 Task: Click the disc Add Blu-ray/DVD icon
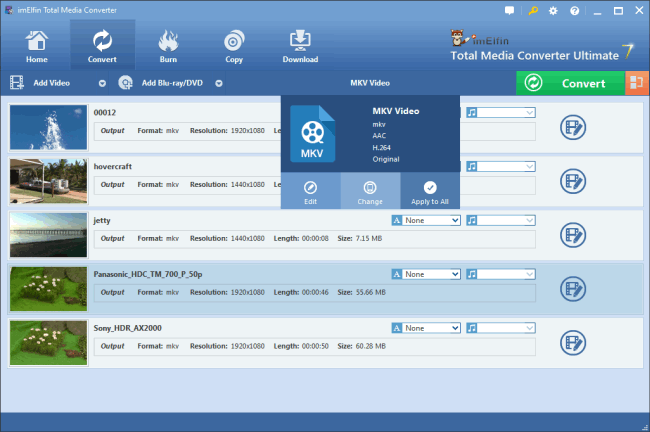[125, 83]
